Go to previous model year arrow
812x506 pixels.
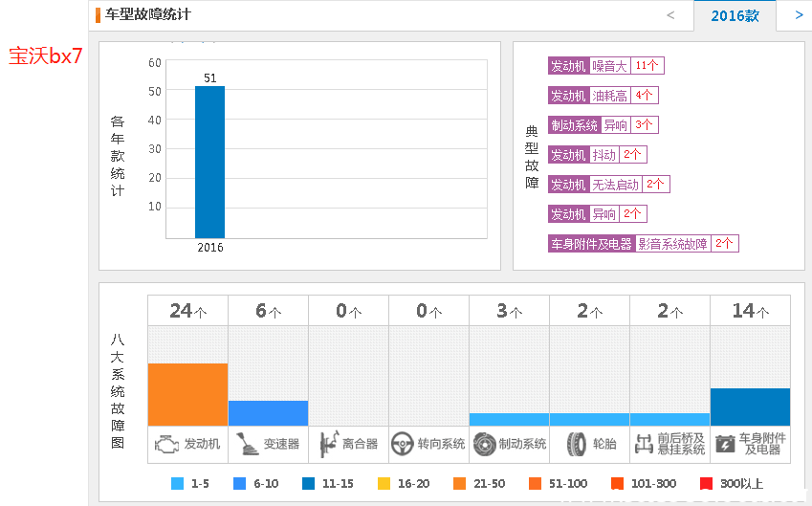pos(669,15)
